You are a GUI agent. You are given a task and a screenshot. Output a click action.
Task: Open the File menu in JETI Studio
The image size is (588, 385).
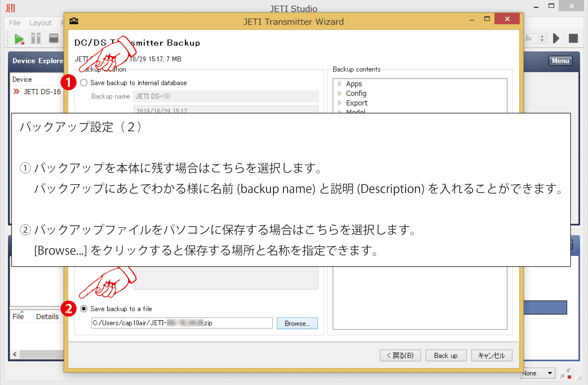pos(15,23)
